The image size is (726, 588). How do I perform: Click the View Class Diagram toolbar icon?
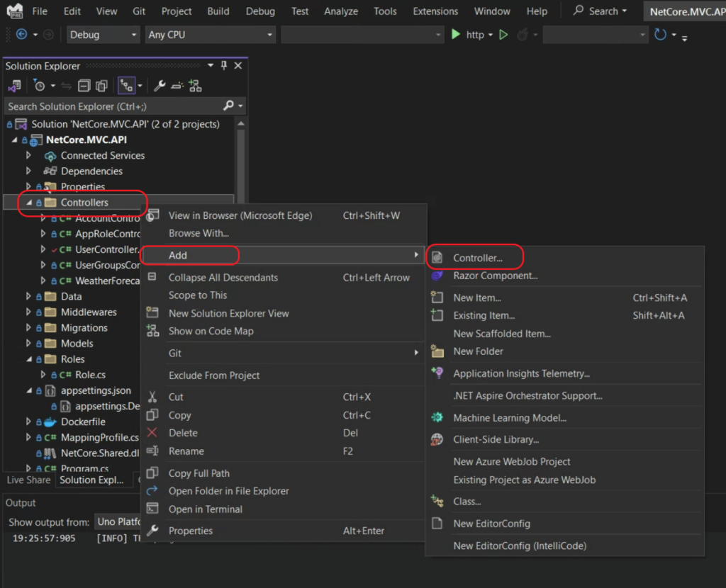194,86
